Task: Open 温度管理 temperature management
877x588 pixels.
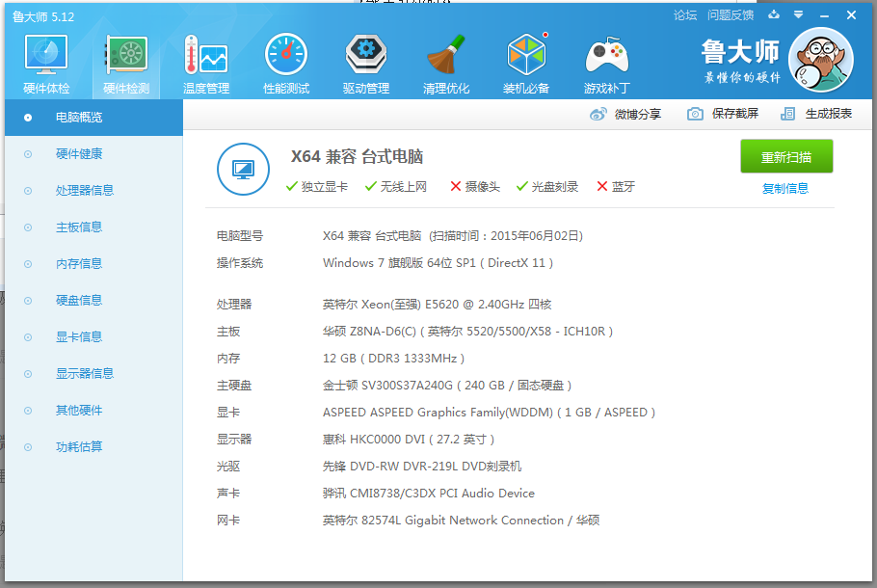Action: (205, 62)
